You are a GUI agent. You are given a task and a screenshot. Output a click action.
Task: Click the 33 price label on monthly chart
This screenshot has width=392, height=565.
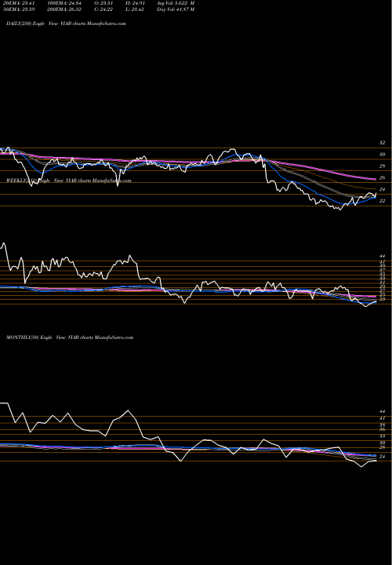click(382, 436)
